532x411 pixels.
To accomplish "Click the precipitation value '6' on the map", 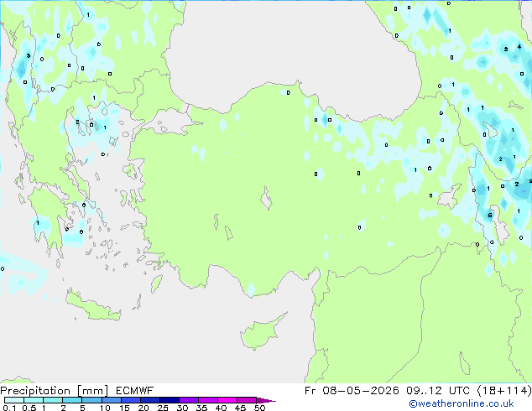I will pos(489,216).
